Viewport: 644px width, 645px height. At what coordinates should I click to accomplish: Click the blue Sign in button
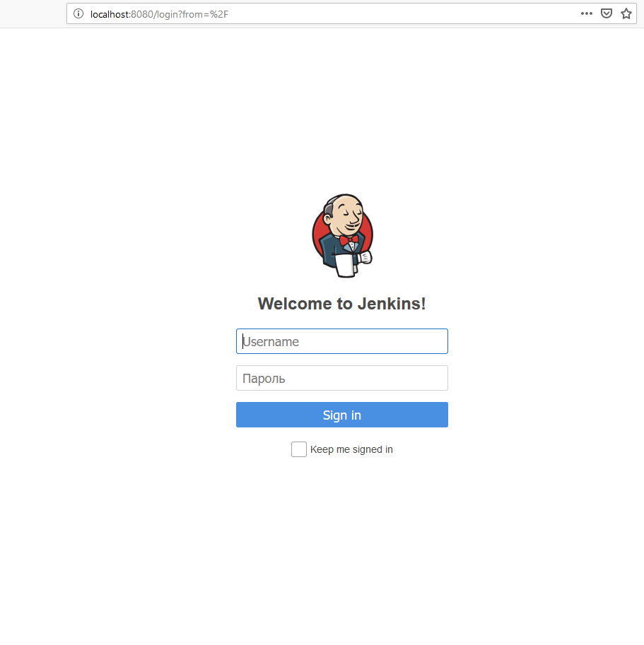342,415
